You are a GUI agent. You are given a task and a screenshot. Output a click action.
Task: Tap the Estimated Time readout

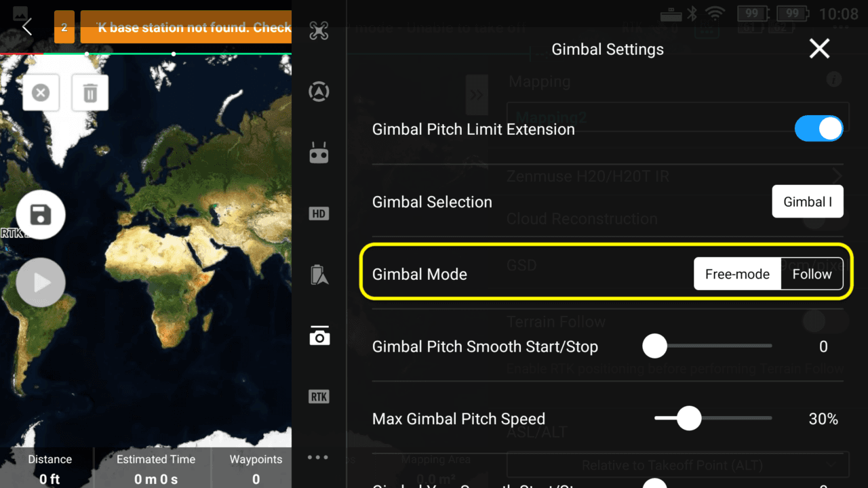tap(156, 469)
